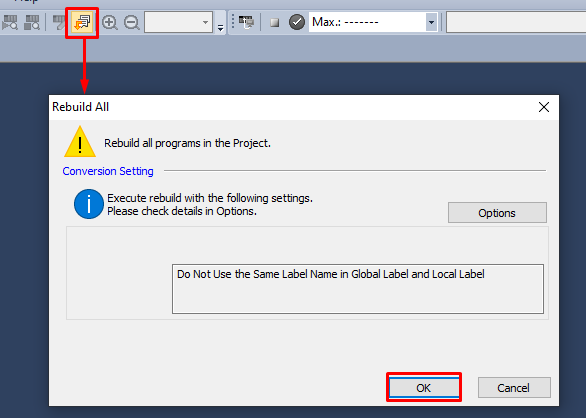Click the Zoom In magnifier icon
This screenshot has width=586, height=418.
pos(110,22)
